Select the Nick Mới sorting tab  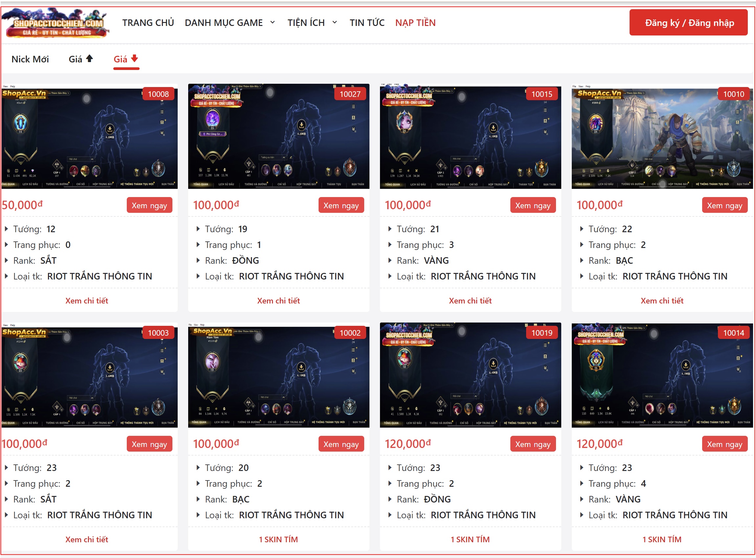[x=30, y=59]
